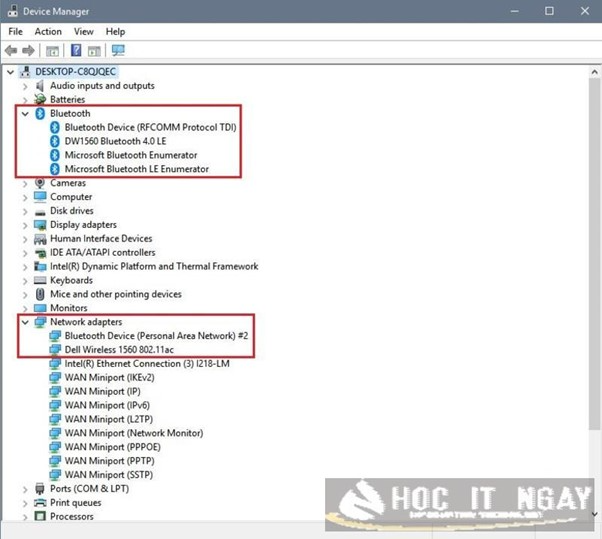Select Microsoft Bluetooth Enumerator

pos(131,155)
